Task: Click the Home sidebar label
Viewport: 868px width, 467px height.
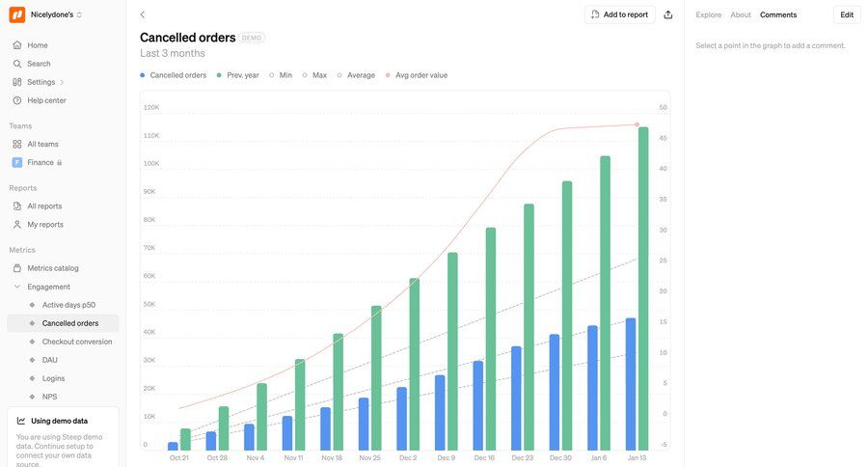Action: 38,45
